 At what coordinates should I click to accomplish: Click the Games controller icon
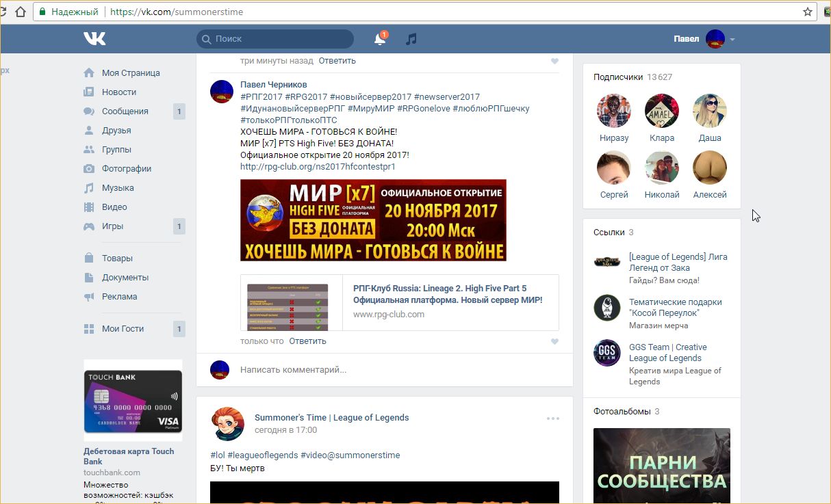pos(89,226)
